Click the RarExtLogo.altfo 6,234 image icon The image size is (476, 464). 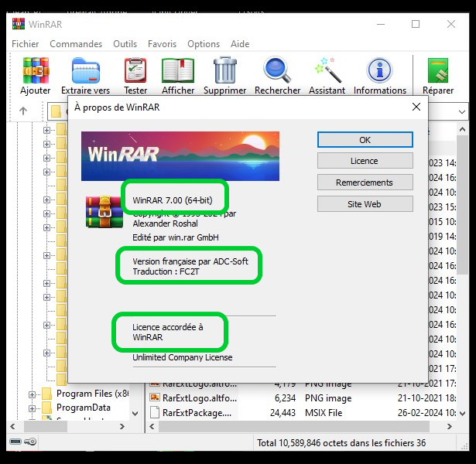[155, 397]
